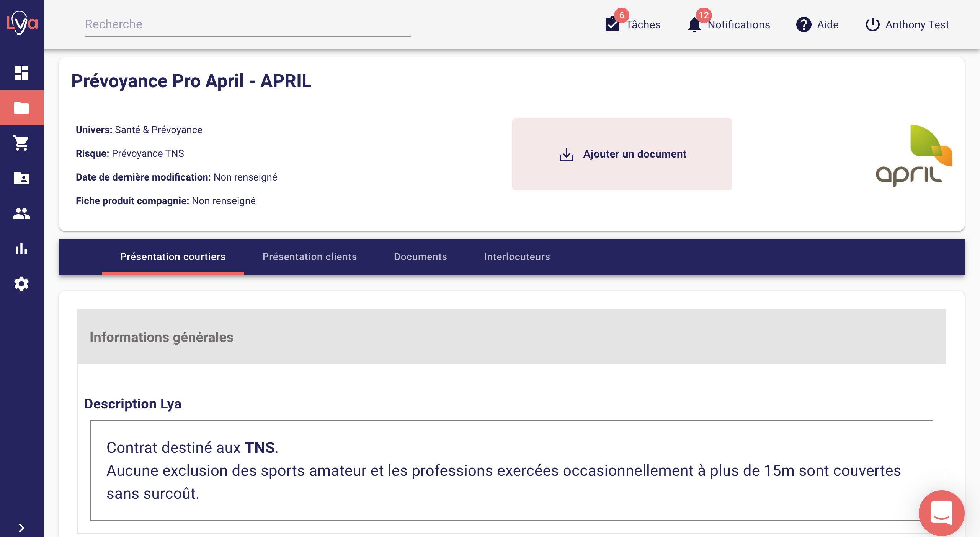Expand the sidebar with chevron arrow
Screen dimensions: 980x537
point(21,528)
